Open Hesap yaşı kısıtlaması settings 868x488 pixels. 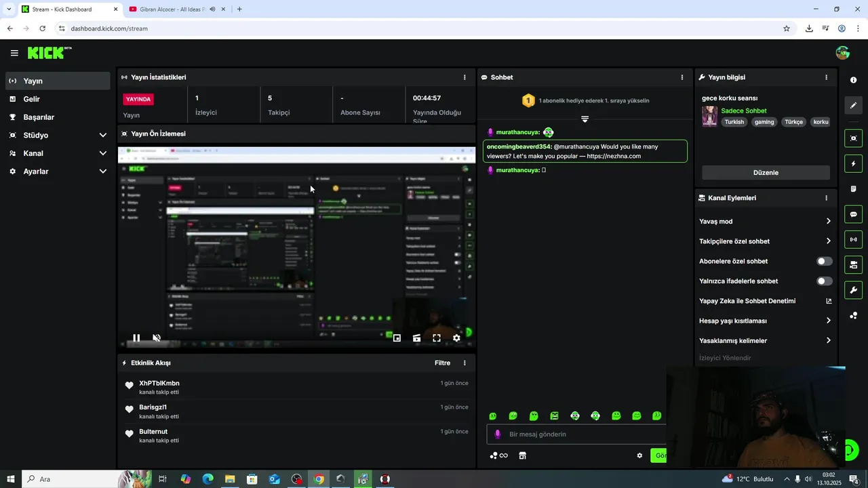765,321
